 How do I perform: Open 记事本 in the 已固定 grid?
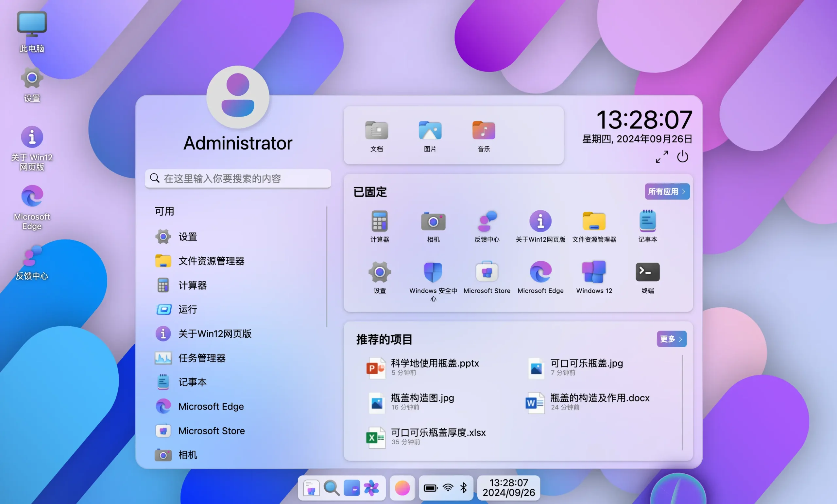pos(647,226)
